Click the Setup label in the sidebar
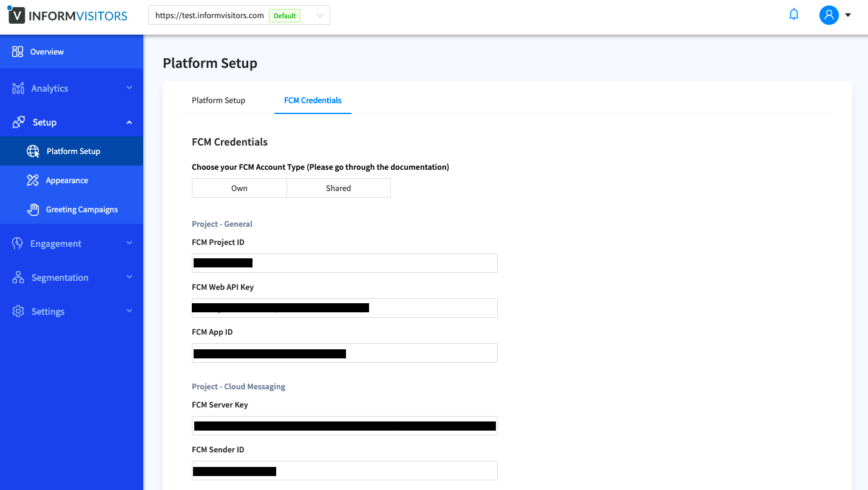This screenshot has width=868, height=490. (x=44, y=122)
